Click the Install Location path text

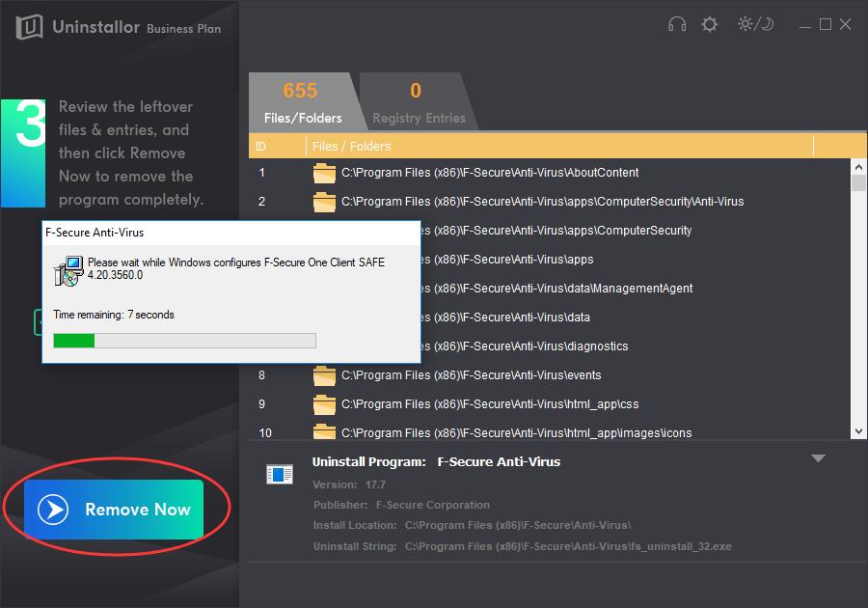click(473, 525)
